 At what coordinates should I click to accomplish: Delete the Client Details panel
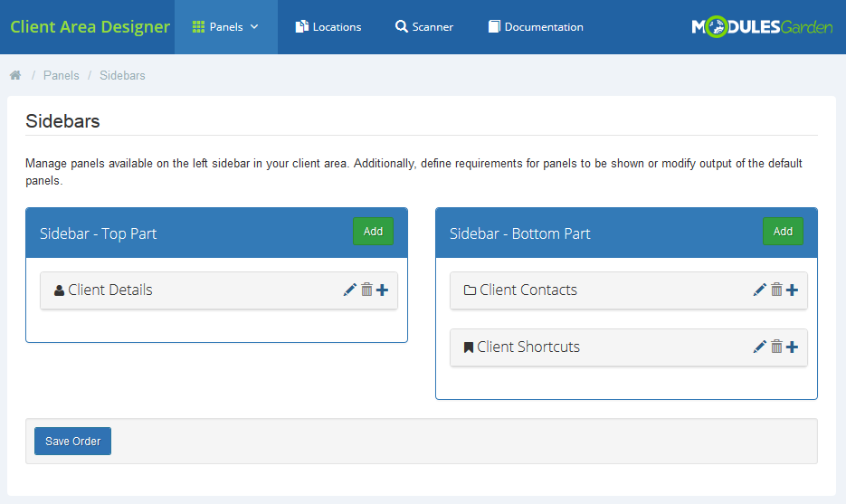click(x=366, y=290)
